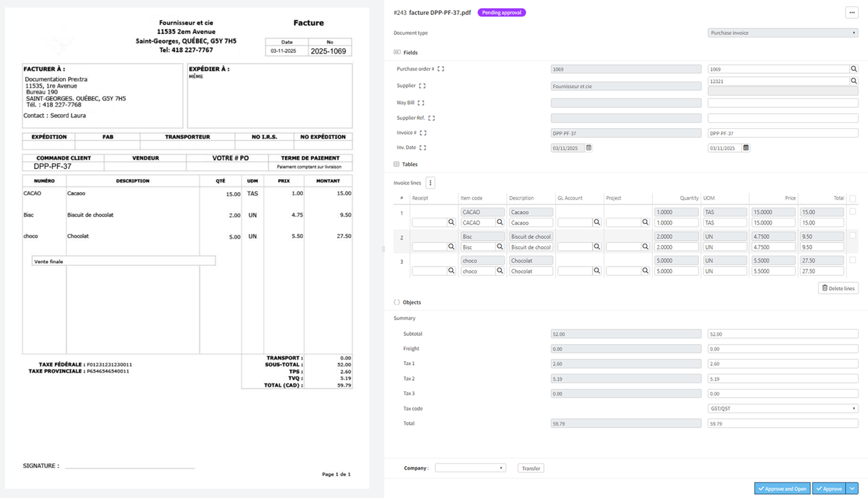The image size is (868, 498).
Task: Click capture-region icon next to Way Bill
Action: tap(421, 103)
